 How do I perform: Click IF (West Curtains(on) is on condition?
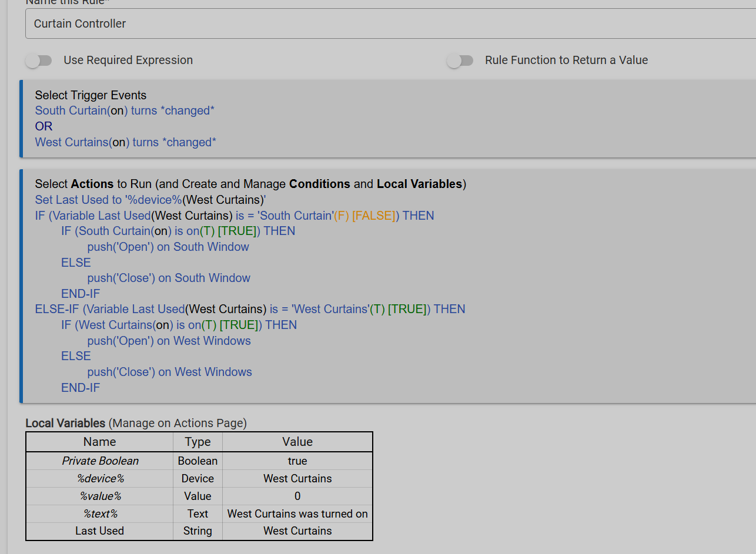[x=179, y=325]
